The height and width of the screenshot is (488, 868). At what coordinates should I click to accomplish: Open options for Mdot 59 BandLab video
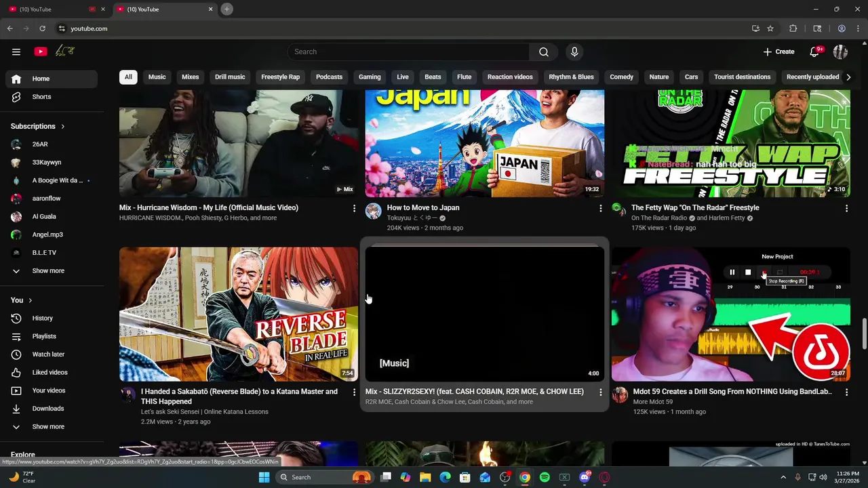pyautogui.click(x=846, y=392)
